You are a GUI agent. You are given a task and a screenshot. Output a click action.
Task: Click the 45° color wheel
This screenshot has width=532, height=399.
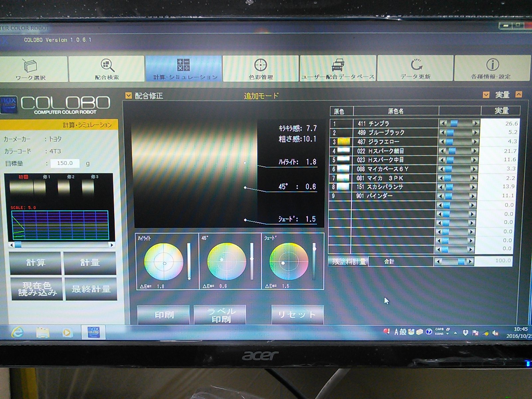227,261
